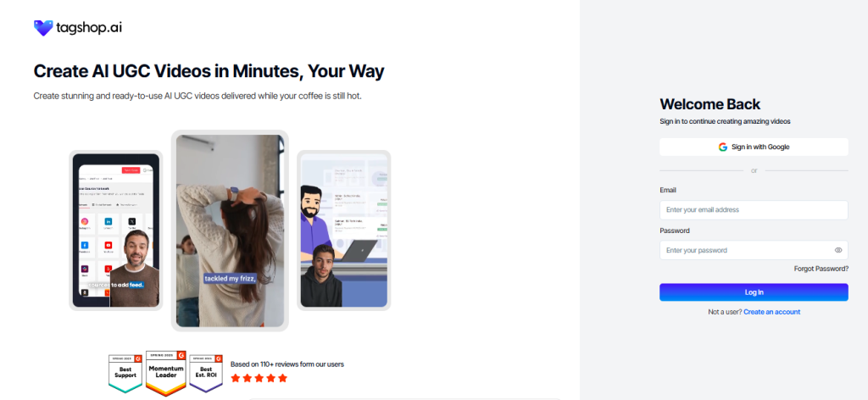Focus the email address input field
Viewport: 868px width, 400px height.
(754, 209)
